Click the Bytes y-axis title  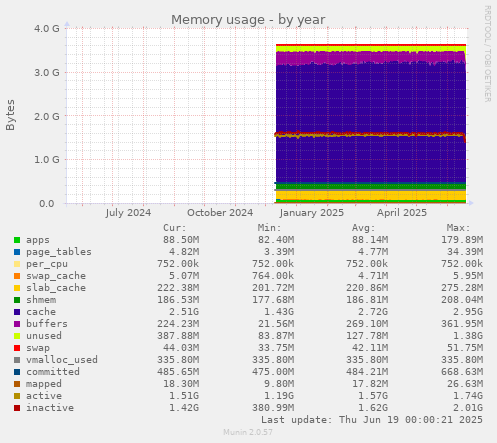[10, 115]
